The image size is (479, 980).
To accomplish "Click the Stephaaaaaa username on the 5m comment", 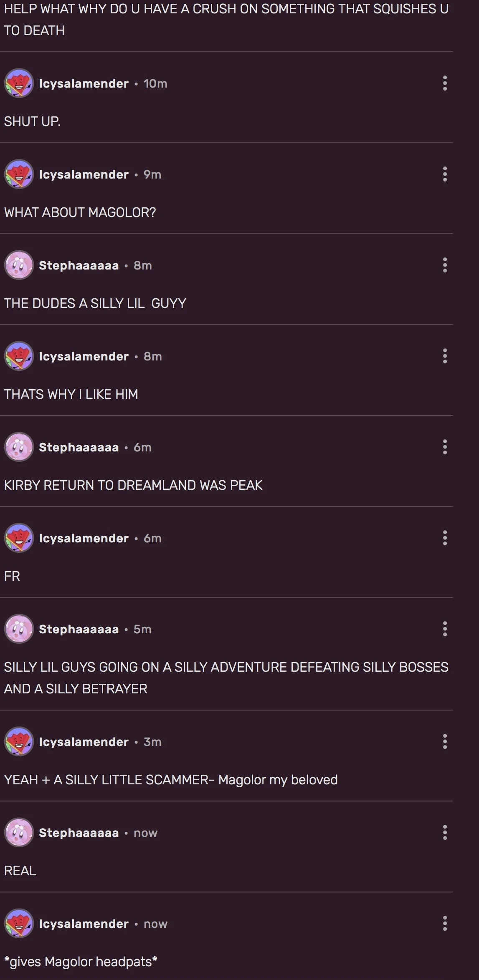I will 79,629.
